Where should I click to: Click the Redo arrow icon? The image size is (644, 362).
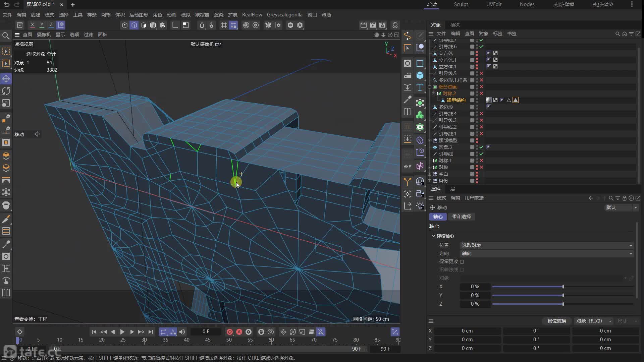point(17,4)
